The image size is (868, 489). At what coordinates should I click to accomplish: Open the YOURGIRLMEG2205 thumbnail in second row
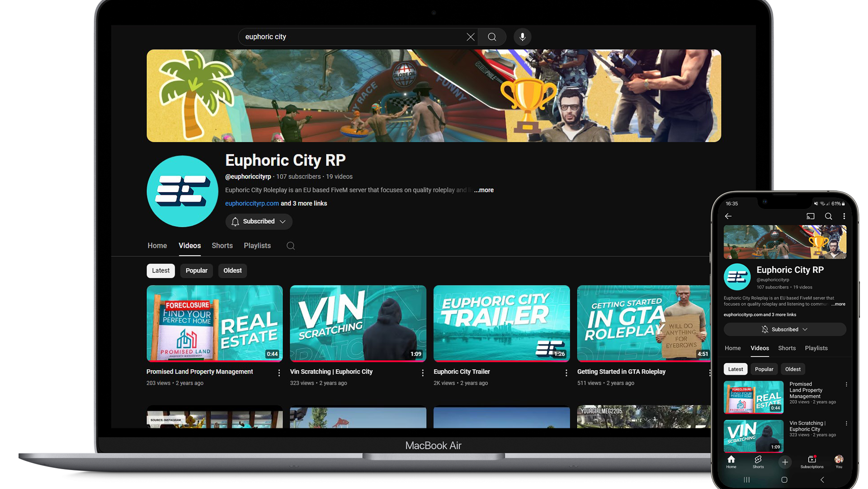644,417
